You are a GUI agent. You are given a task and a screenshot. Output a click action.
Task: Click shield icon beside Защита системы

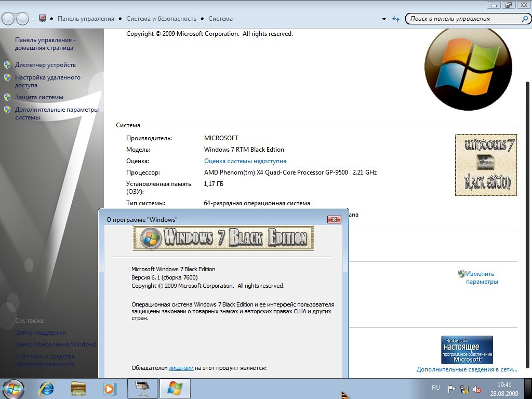pos(7,97)
